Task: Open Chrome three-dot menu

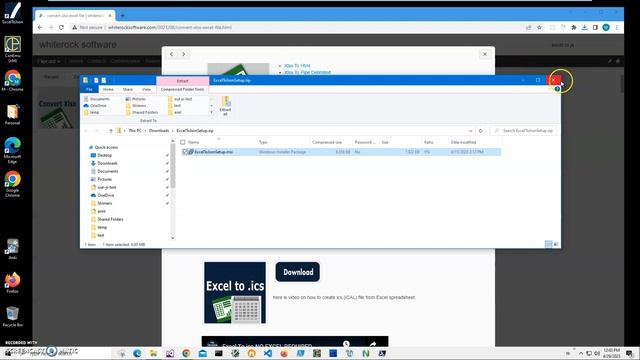Action: click(x=617, y=27)
